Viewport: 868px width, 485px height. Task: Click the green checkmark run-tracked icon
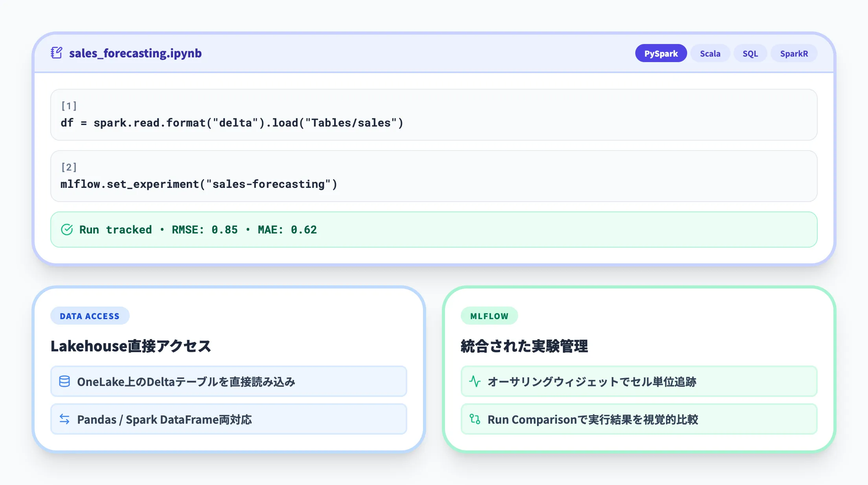point(67,230)
